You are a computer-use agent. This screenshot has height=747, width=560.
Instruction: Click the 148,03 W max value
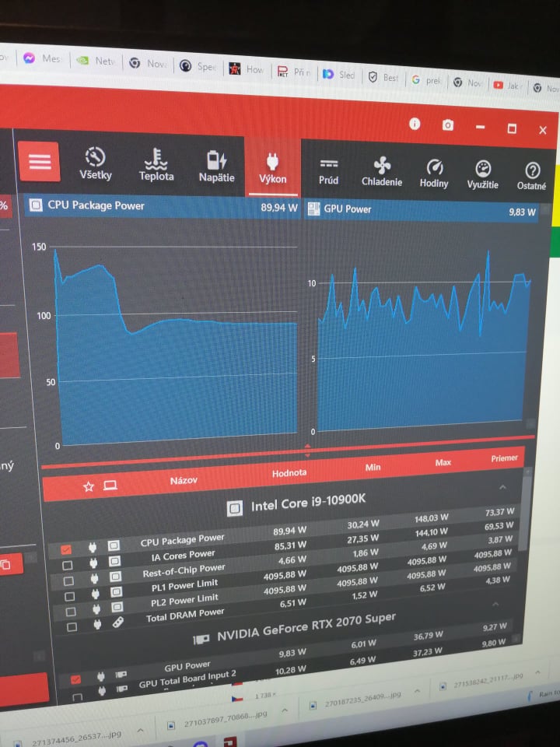[432, 518]
